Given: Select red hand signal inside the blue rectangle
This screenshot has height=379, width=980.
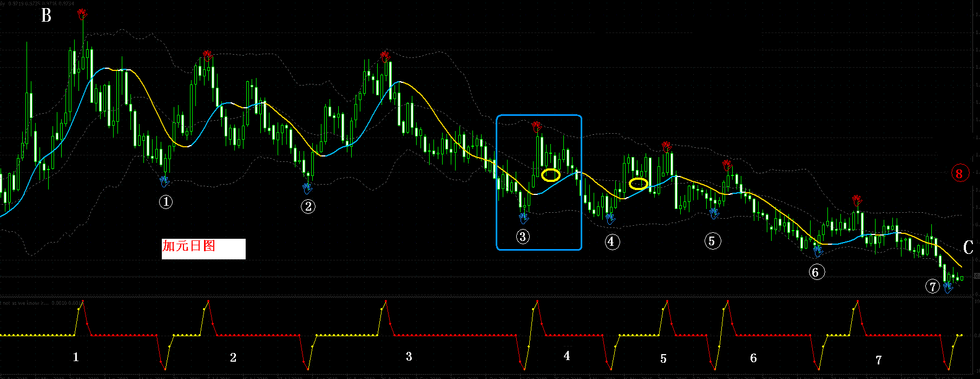Looking at the screenshot, I should [536, 127].
